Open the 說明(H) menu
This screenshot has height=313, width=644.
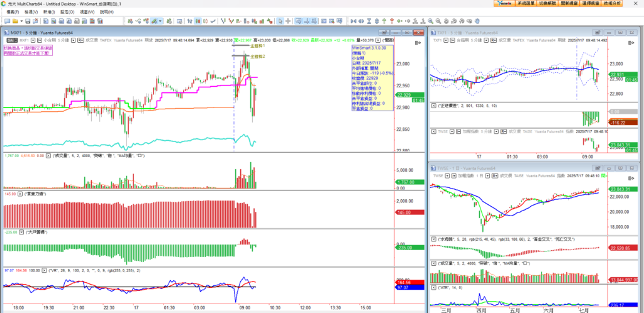click(107, 12)
